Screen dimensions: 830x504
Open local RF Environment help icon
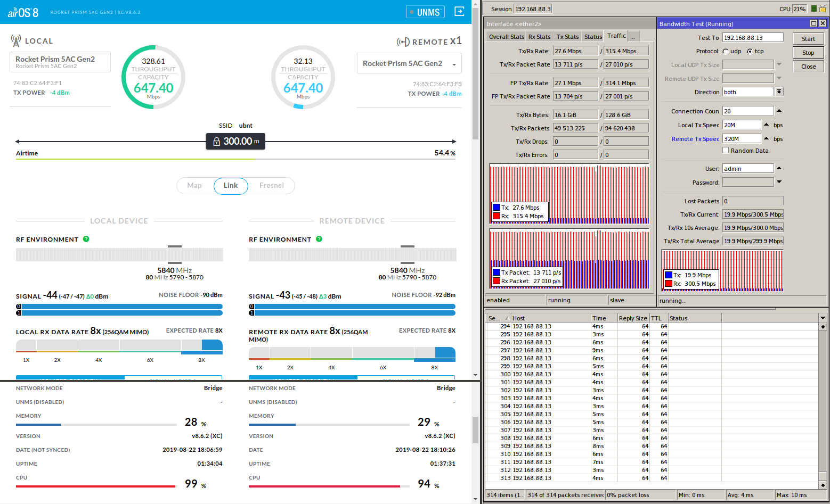(86, 239)
